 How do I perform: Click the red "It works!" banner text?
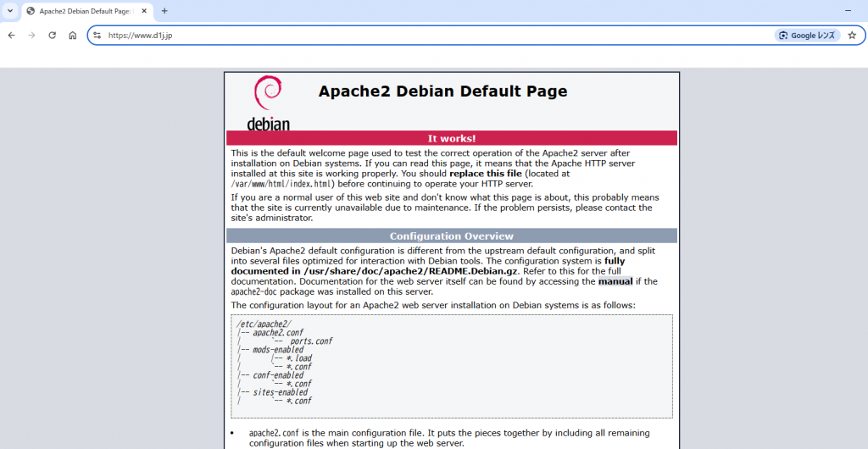(x=451, y=138)
